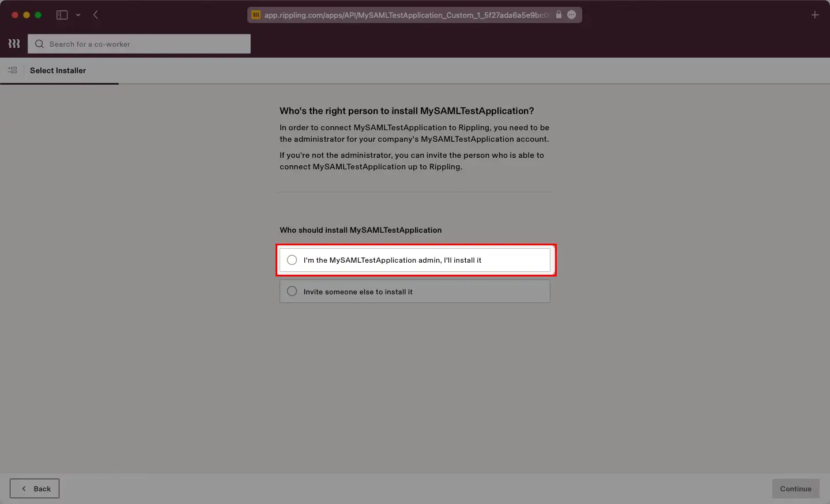Screen dimensions: 830x504
Task: Click the Continue button
Action: (795, 488)
